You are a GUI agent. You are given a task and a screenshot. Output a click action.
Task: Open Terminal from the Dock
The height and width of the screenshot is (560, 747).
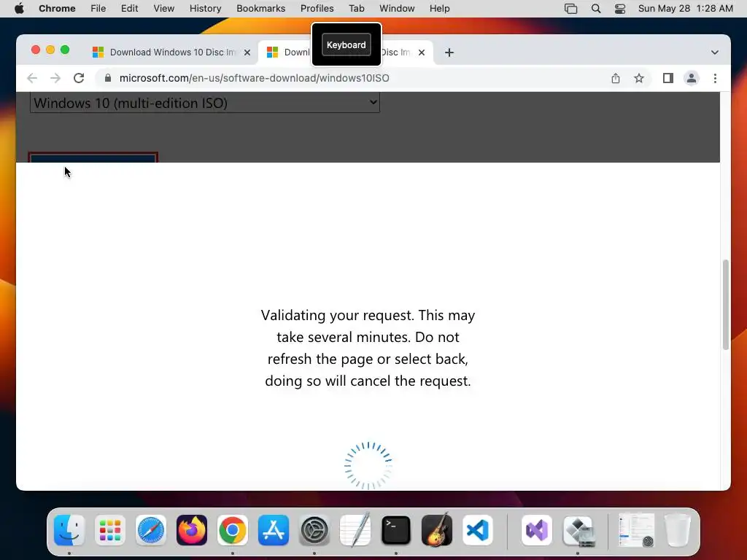[396, 530]
